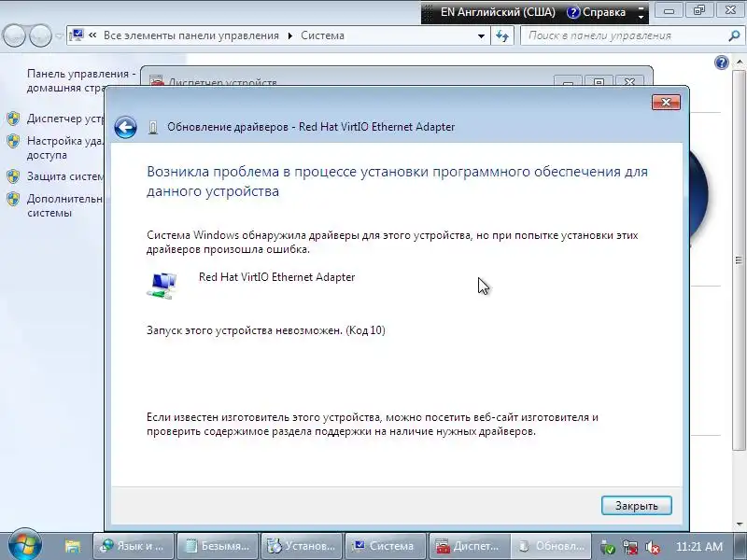Click the shield icon beside Защита системы
The height and width of the screenshot is (560, 747).
[13, 176]
